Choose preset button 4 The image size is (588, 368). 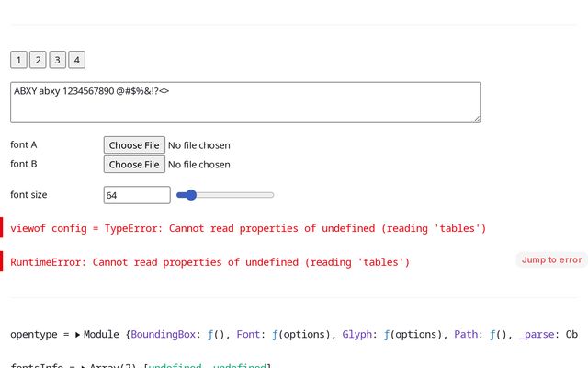[77, 60]
